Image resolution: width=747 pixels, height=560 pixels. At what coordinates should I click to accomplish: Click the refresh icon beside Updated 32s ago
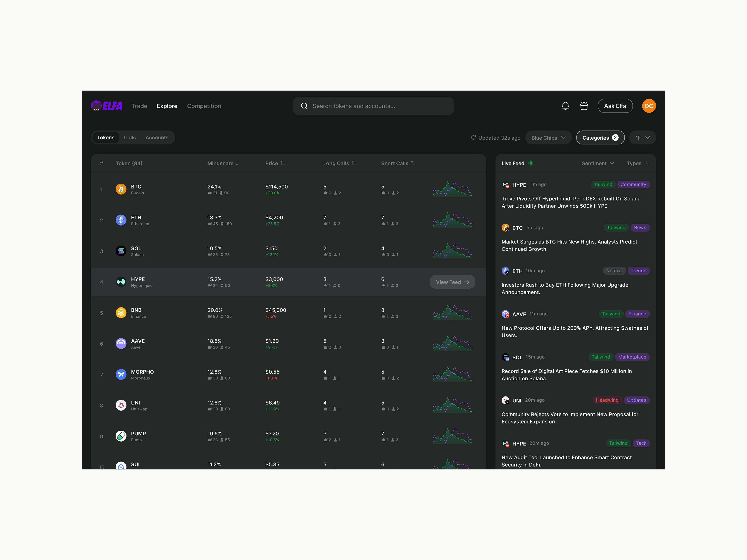pos(473,138)
